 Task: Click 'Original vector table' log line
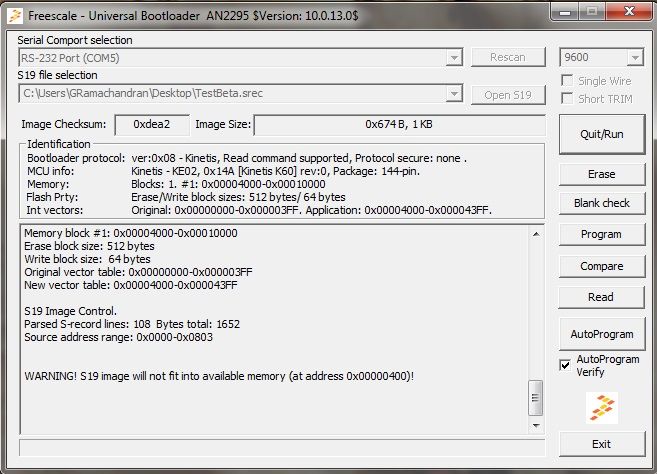[138, 272]
